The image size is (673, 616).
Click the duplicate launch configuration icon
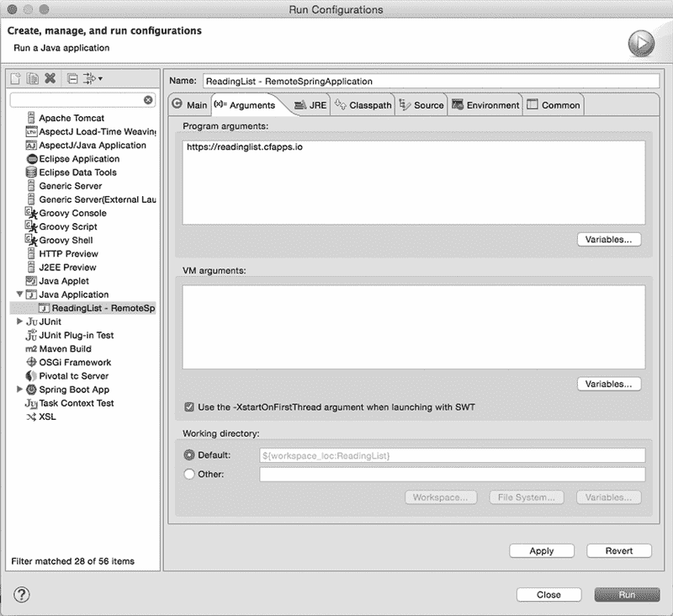click(33, 79)
